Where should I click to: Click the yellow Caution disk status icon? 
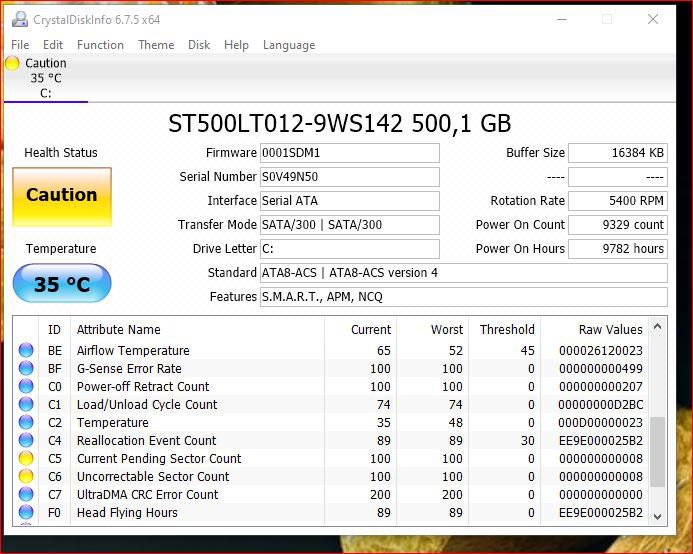click(x=12, y=63)
